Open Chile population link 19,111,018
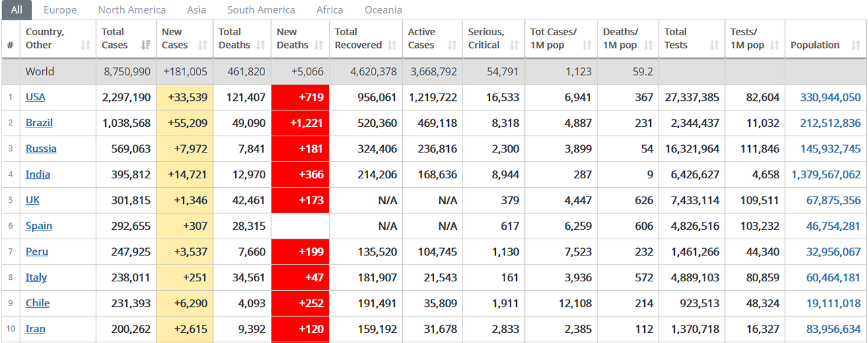The height and width of the screenshot is (343, 868). click(x=833, y=303)
